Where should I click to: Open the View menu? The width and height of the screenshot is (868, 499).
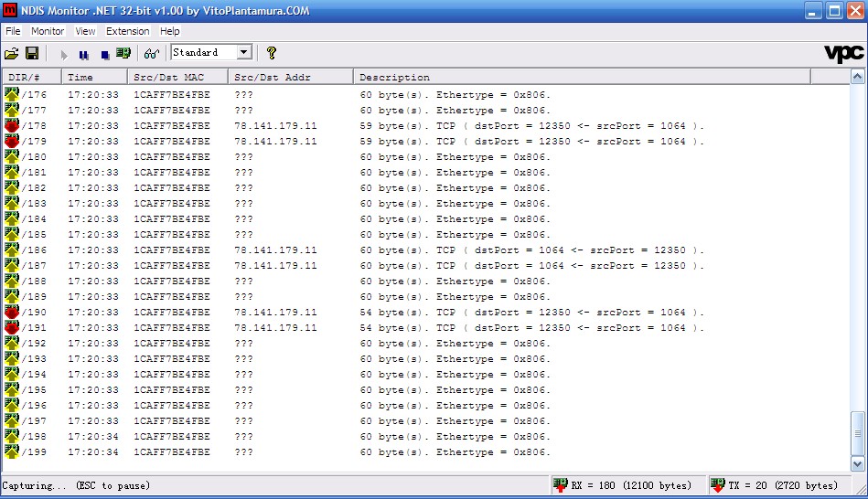(85, 31)
